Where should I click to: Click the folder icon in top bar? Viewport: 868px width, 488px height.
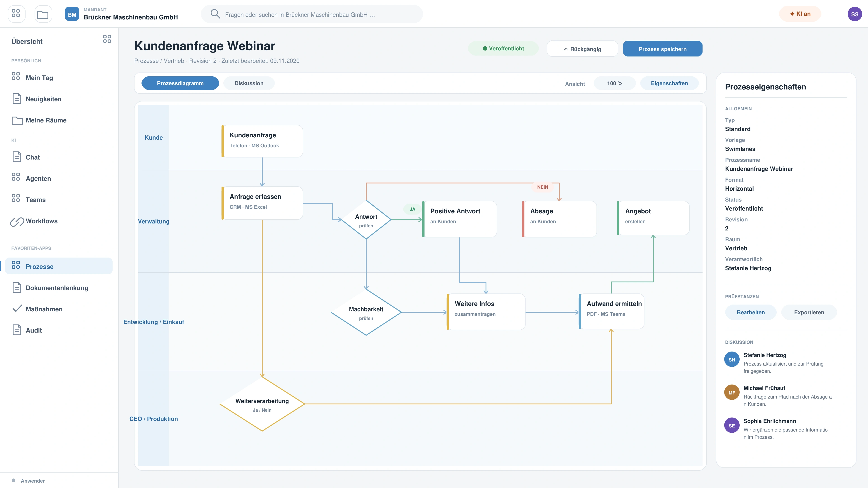(43, 14)
